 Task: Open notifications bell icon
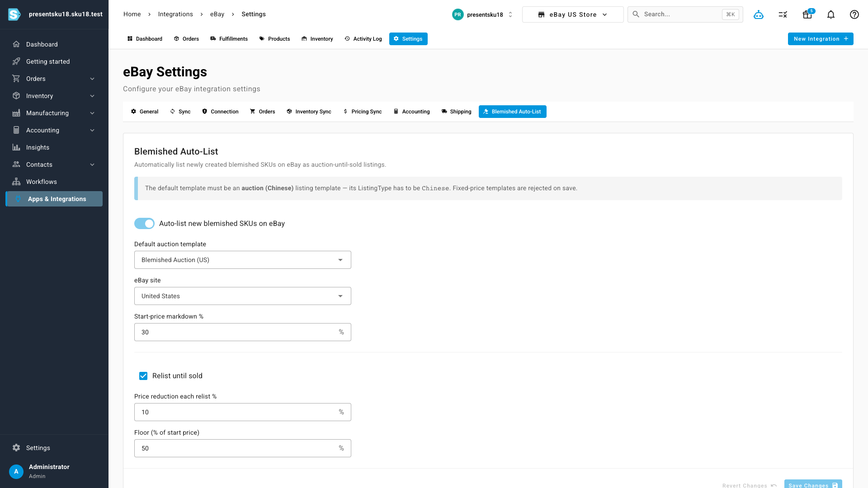(x=831, y=14)
